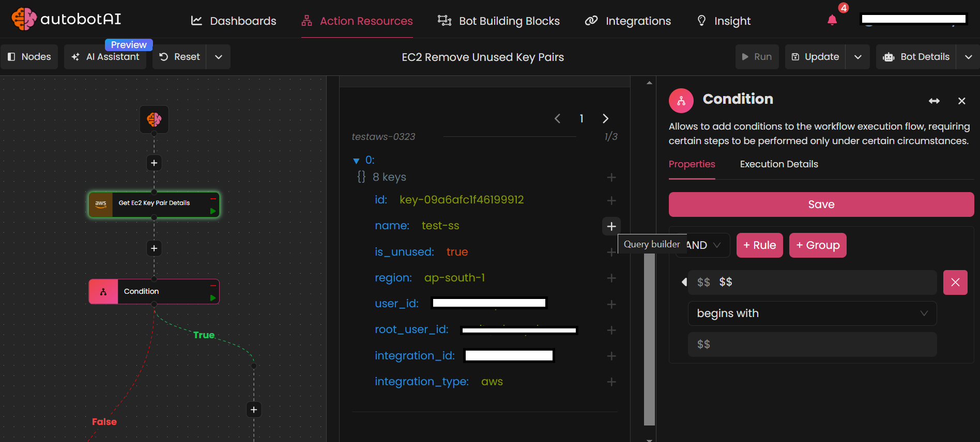Add region key to query builder
The height and width of the screenshot is (442, 980).
pyautogui.click(x=611, y=278)
